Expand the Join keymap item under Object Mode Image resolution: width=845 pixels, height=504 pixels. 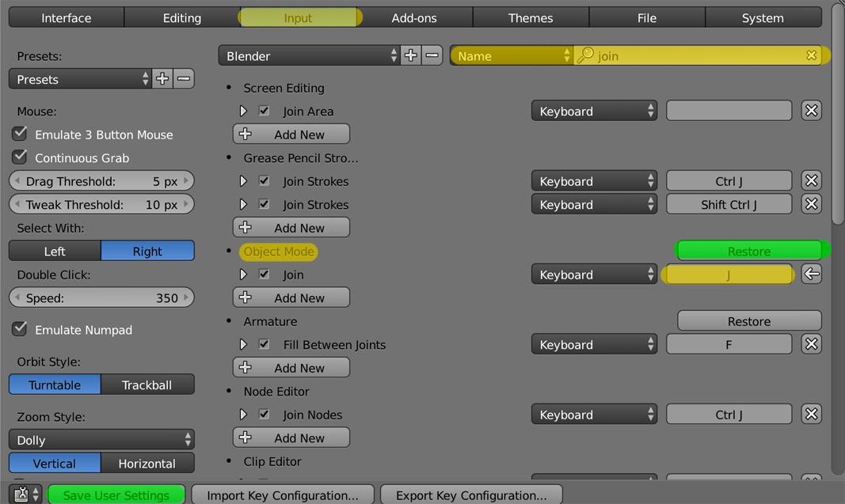244,275
